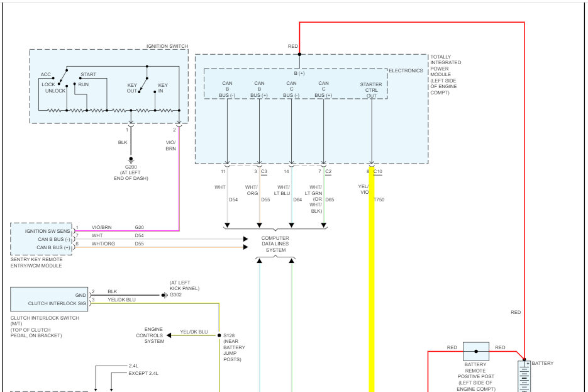Click the D65 circuit label

(x=330, y=199)
